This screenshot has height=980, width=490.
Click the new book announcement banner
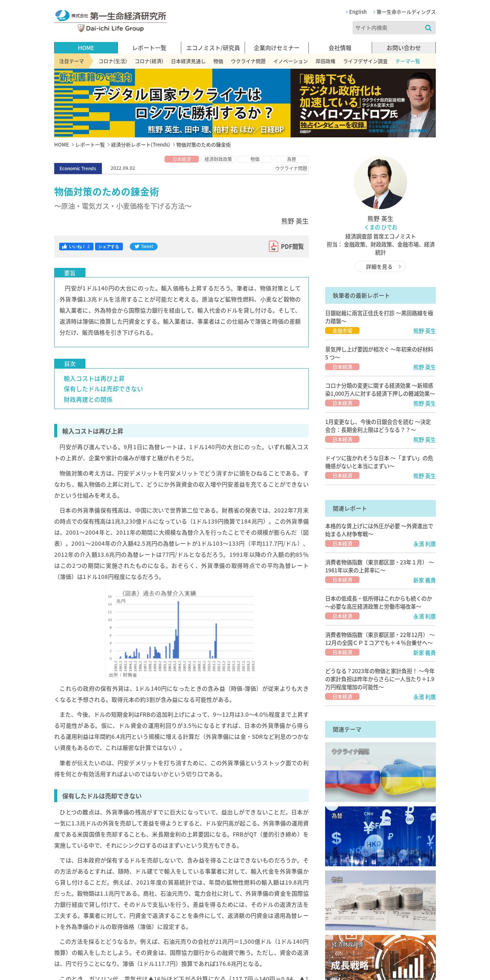[245, 103]
